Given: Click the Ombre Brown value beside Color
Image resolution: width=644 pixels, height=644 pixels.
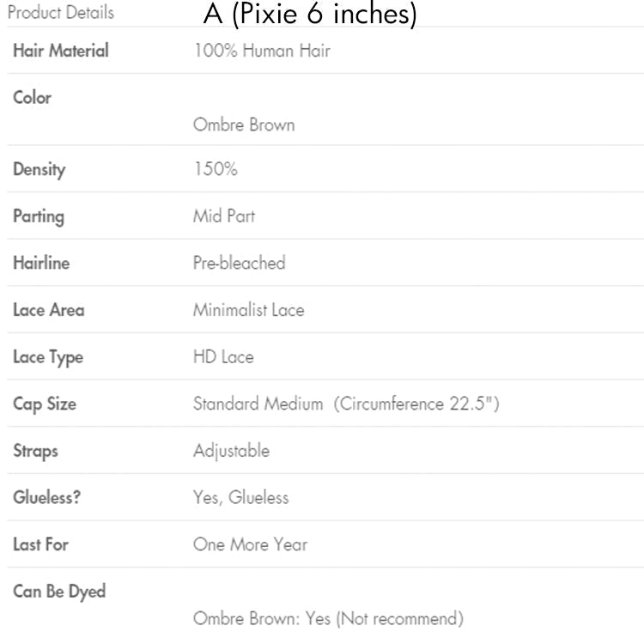Looking at the screenshot, I should 244,125.
